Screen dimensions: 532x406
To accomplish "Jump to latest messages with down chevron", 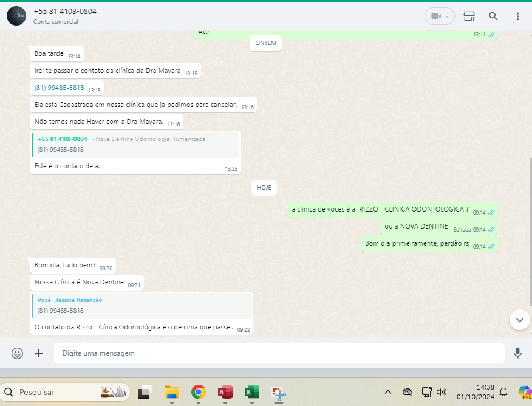I will (x=519, y=320).
